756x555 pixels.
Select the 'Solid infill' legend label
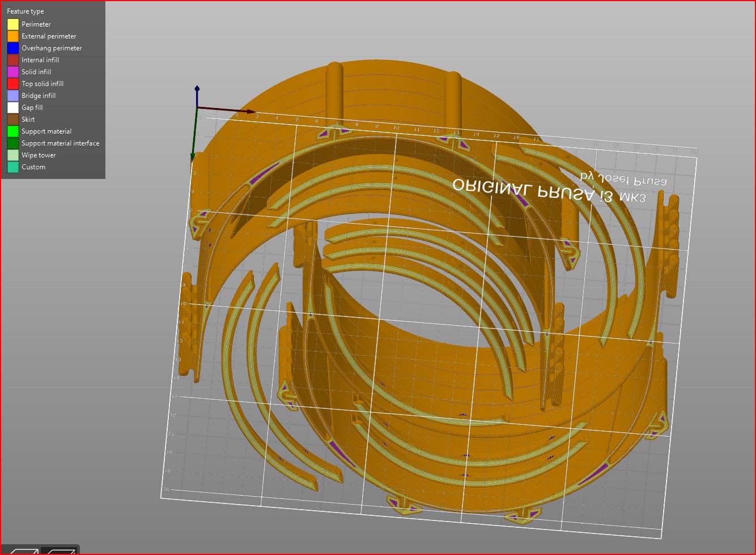click(x=36, y=72)
